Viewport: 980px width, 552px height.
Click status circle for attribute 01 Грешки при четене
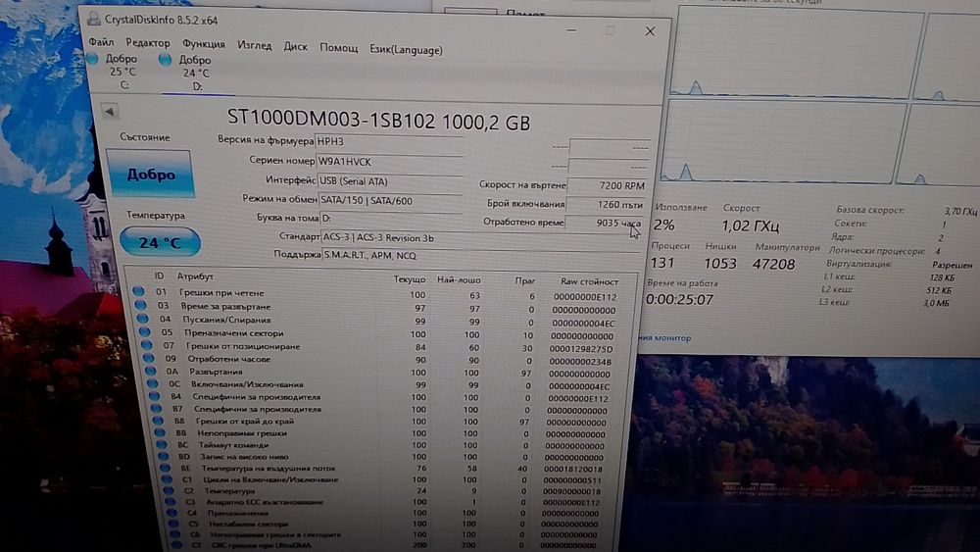point(139,291)
